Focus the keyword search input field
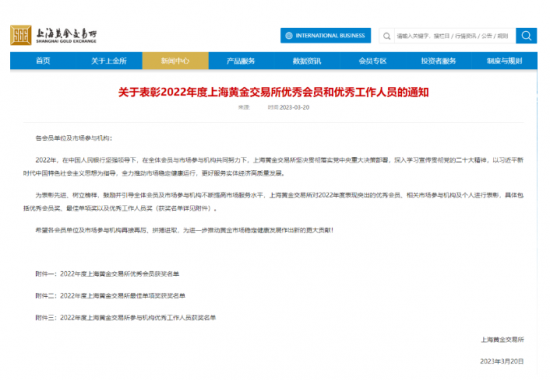Screen dimensions: 550x380 coord(455,36)
